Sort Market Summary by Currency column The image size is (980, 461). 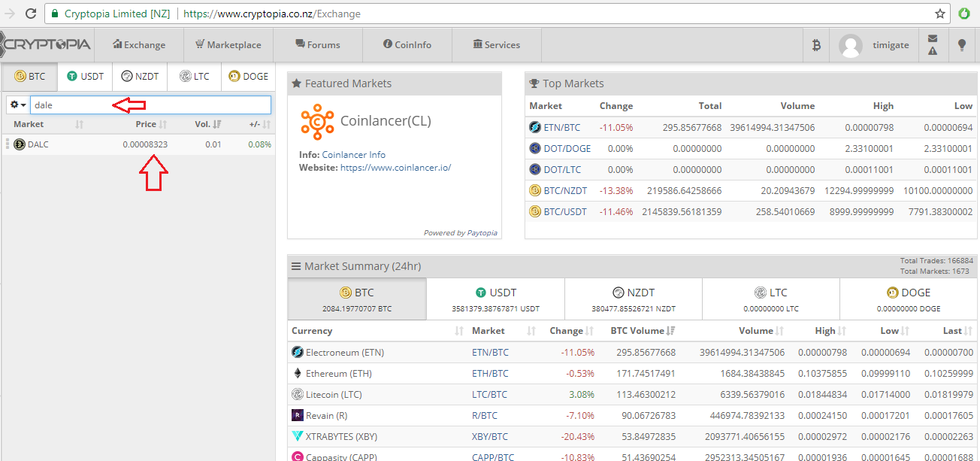point(378,331)
